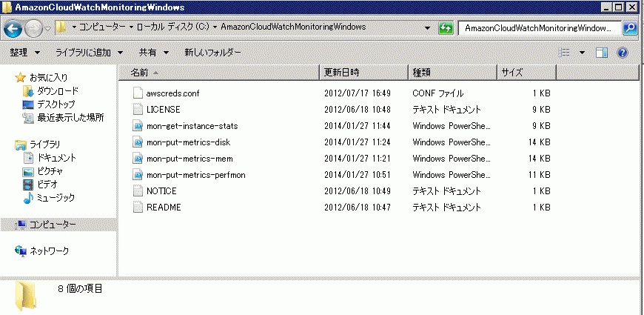Image resolution: width=644 pixels, height=315 pixels.
Task: Select NOTICE text document icon
Action: (138, 191)
